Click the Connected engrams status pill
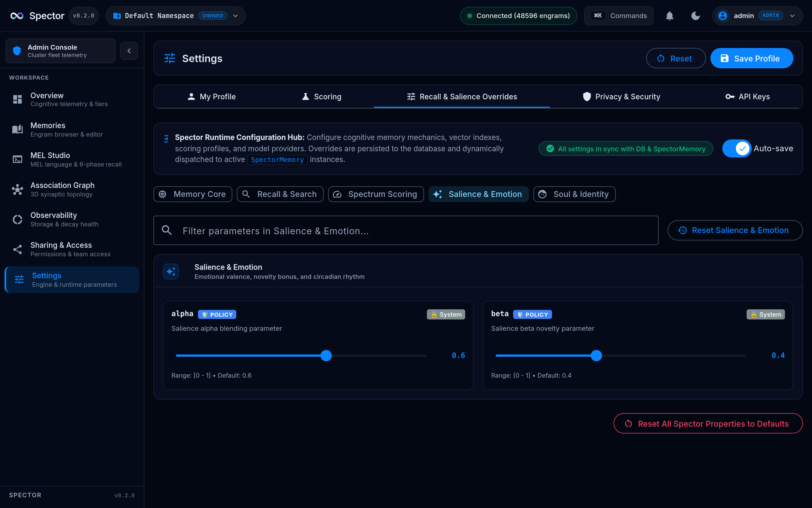The image size is (812, 508). [518, 16]
